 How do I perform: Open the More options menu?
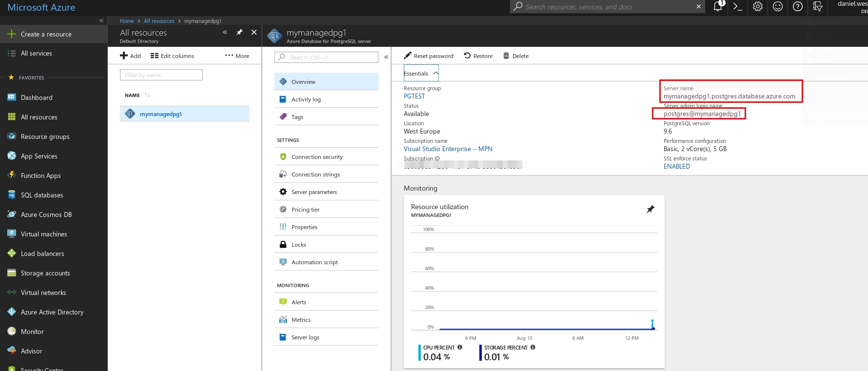(237, 56)
